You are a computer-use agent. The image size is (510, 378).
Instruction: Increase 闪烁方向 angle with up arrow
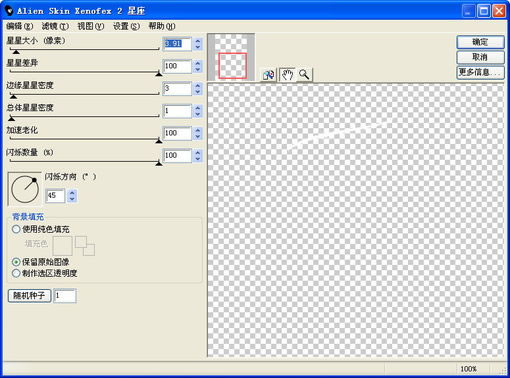coord(72,192)
